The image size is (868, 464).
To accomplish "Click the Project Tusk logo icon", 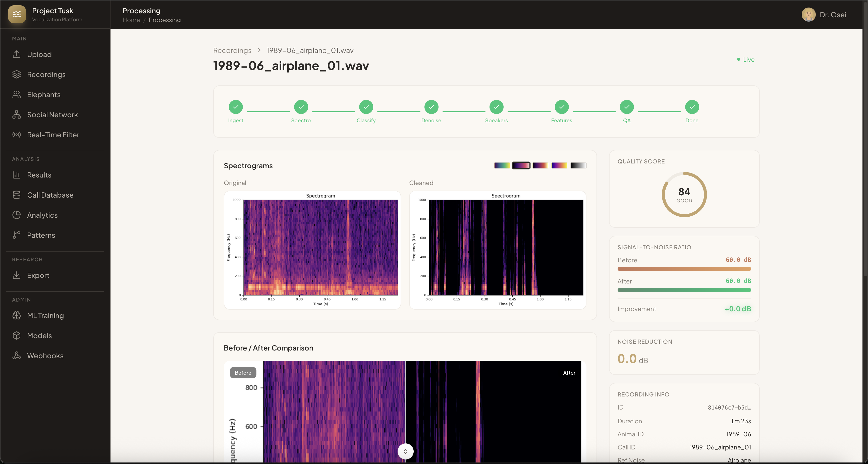I will 17,15.
